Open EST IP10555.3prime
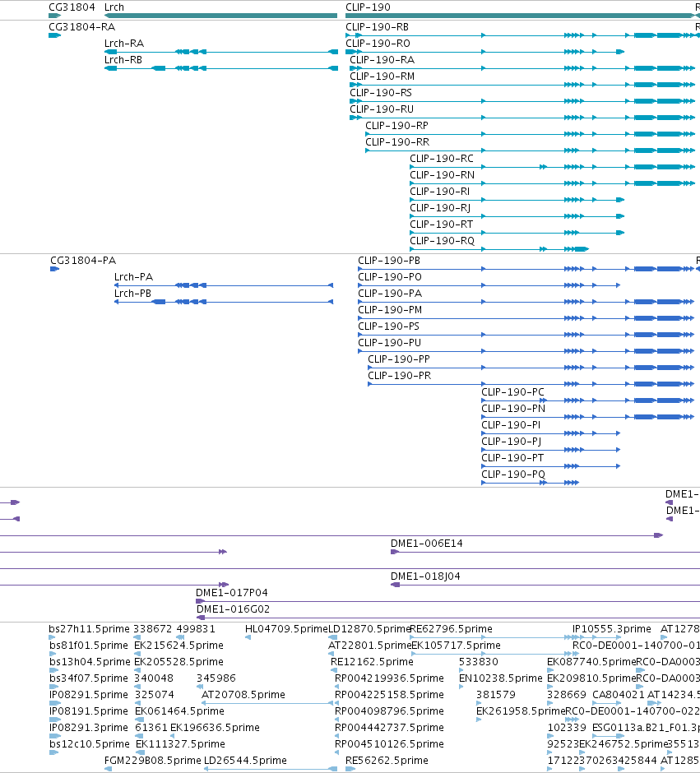The height and width of the screenshot is (773, 700). tap(611, 628)
